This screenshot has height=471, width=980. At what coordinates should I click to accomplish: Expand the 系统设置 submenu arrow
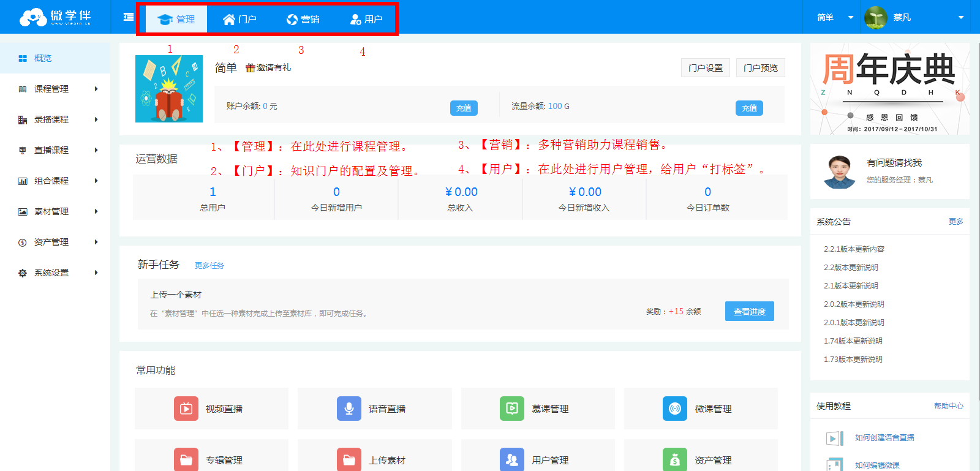coord(96,273)
